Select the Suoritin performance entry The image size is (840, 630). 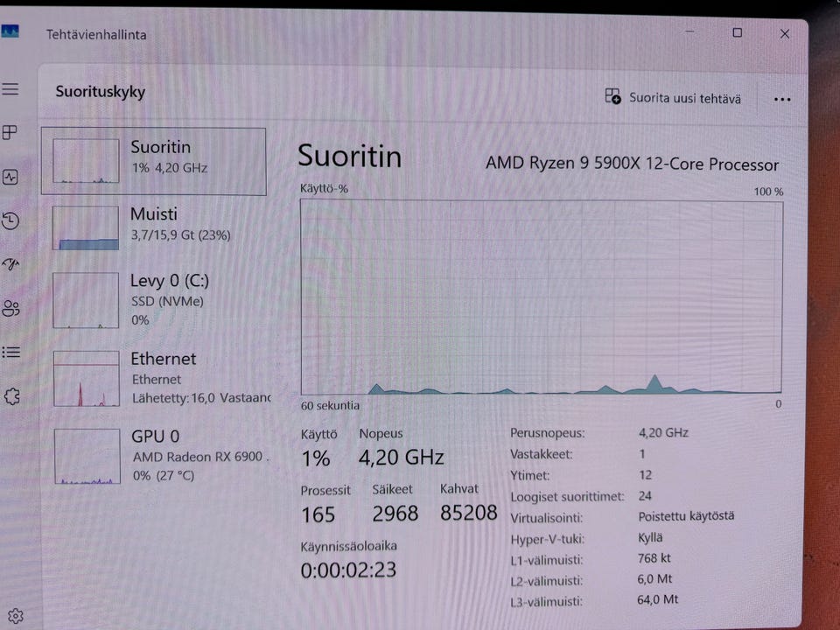(154, 161)
